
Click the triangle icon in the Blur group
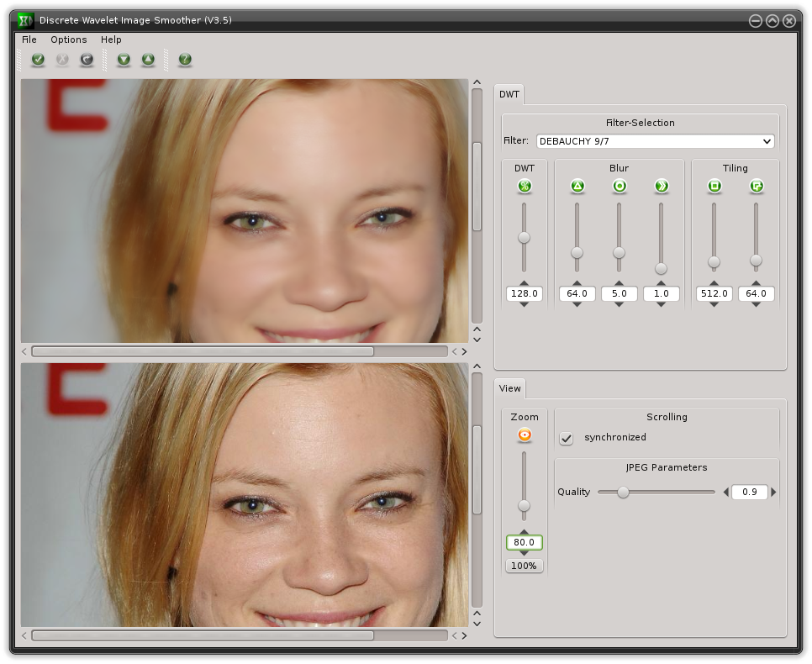point(577,187)
